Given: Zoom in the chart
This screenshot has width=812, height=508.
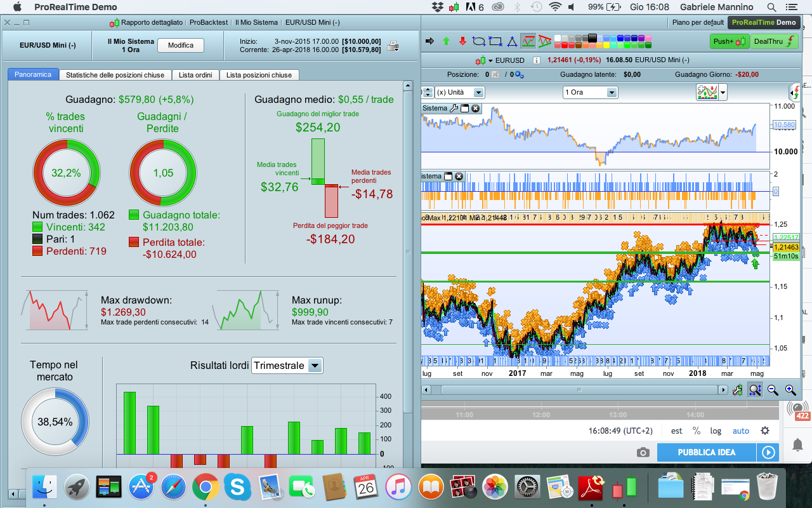Looking at the screenshot, I should pos(790,390).
